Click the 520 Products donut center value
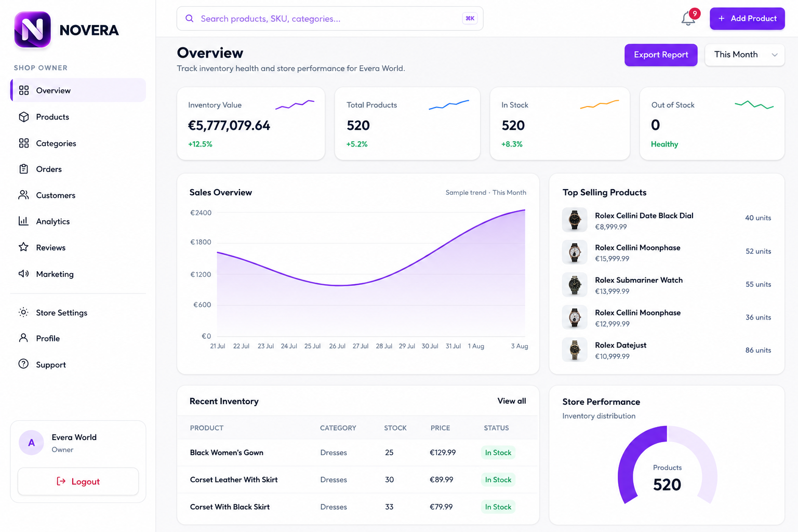This screenshot has width=798, height=532. click(x=667, y=484)
